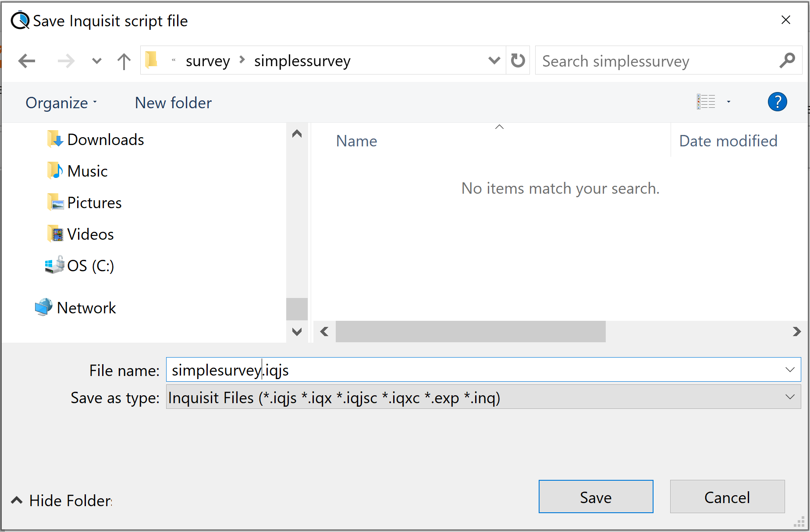This screenshot has height=532, width=810.
Task: Select OS (C:) drive
Action: tap(90, 266)
